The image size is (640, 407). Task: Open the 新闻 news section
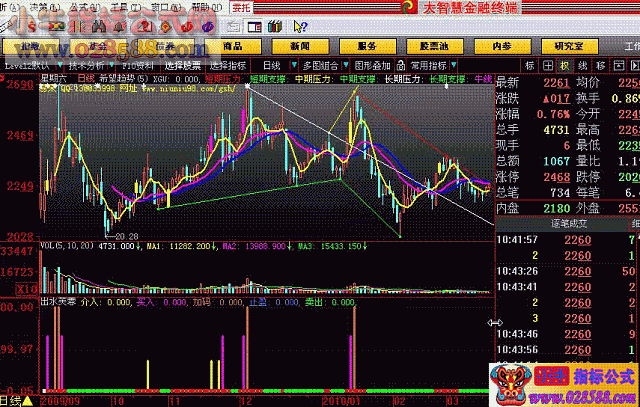click(299, 46)
